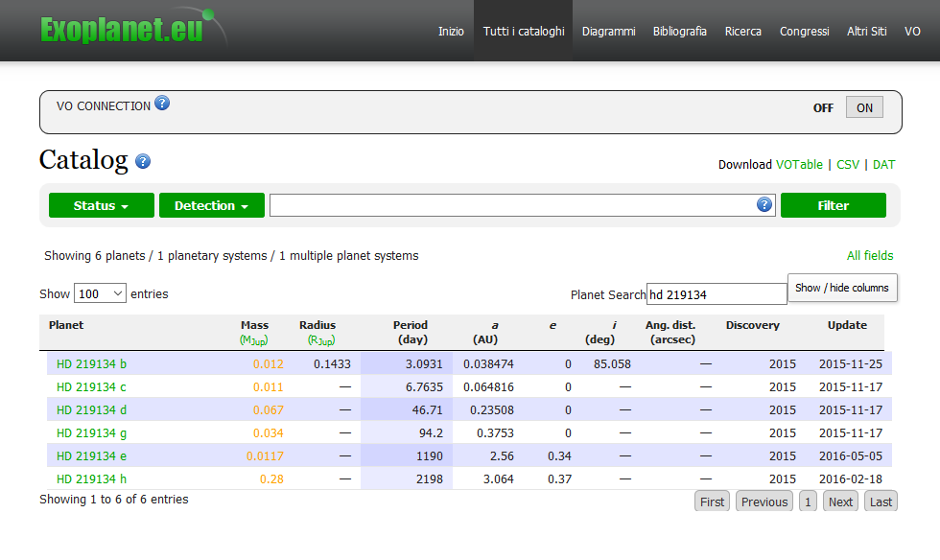Image resolution: width=940 pixels, height=560 pixels.
Task: Sort by i (deg) column header
Action: (x=600, y=332)
